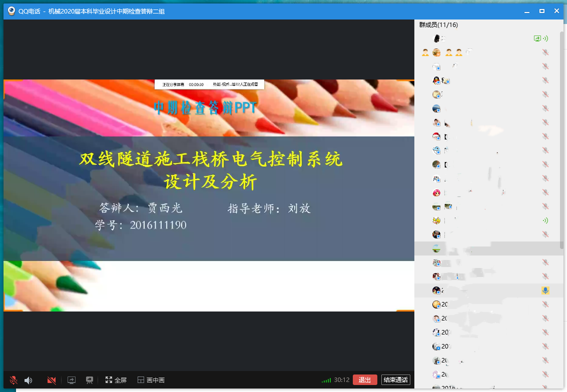Click the 群成员(11/16) header
This screenshot has height=392, width=567.
coord(438,25)
